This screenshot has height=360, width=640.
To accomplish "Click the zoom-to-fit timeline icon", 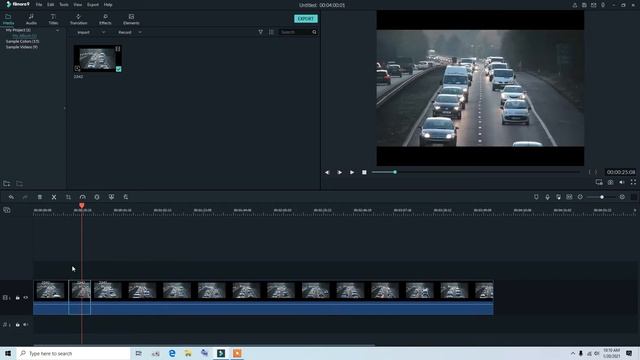I will point(569,197).
